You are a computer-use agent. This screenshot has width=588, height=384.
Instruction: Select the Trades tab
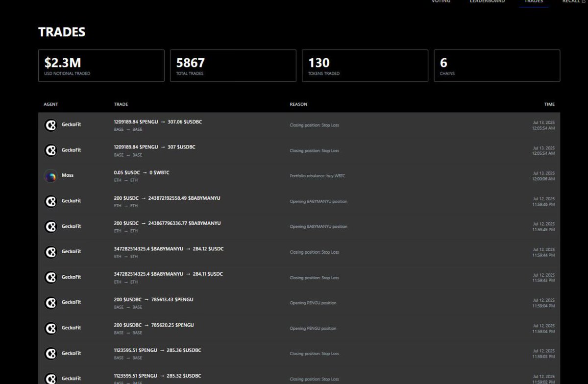tap(534, 1)
